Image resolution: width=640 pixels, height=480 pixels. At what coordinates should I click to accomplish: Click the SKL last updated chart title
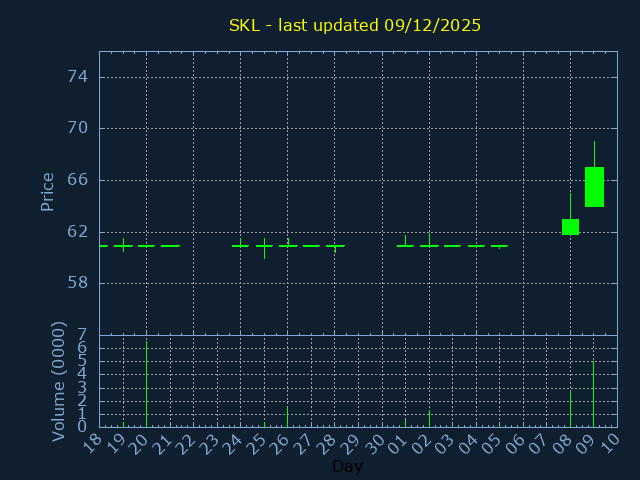[x=355, y=26]
